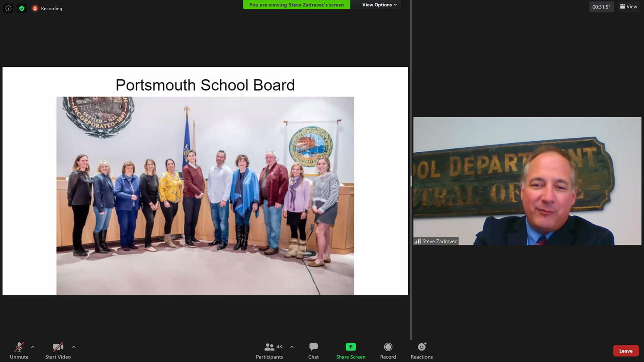Click the green Share Screen button

tap(351, 350)
